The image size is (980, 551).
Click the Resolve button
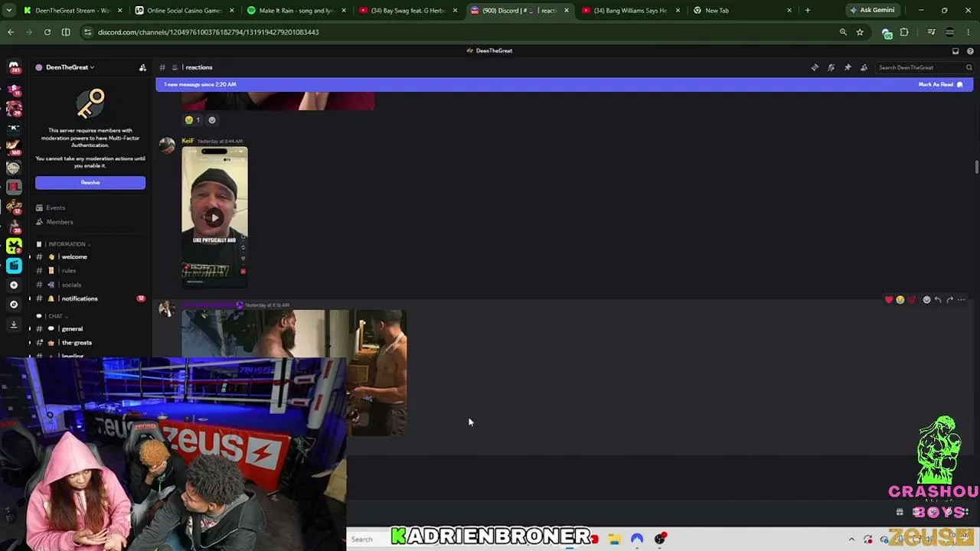pos(90,183)
